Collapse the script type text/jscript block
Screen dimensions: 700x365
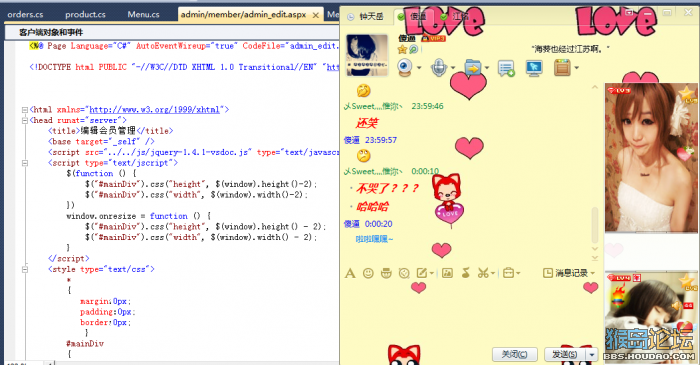point(25,163)
